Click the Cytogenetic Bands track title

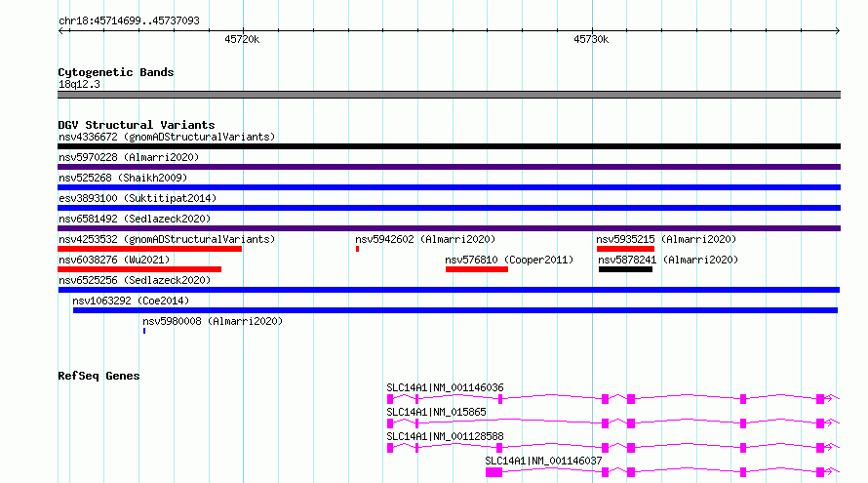pyautogui.click(x=116, y=72)
